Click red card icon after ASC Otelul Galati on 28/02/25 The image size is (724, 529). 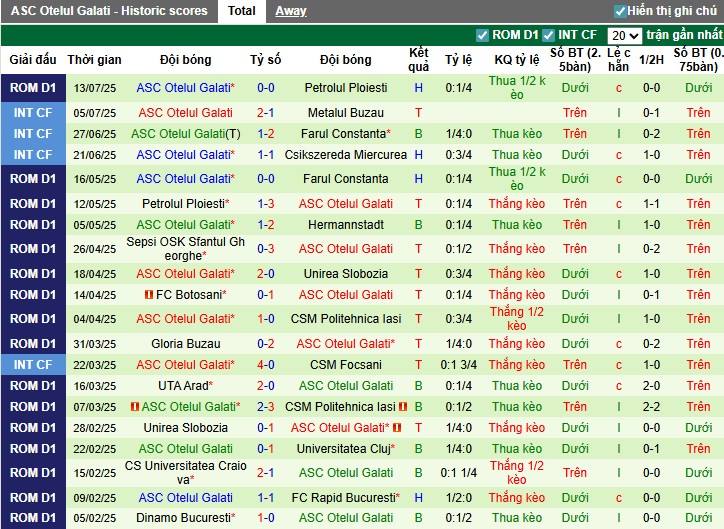[x=397, y=428]
